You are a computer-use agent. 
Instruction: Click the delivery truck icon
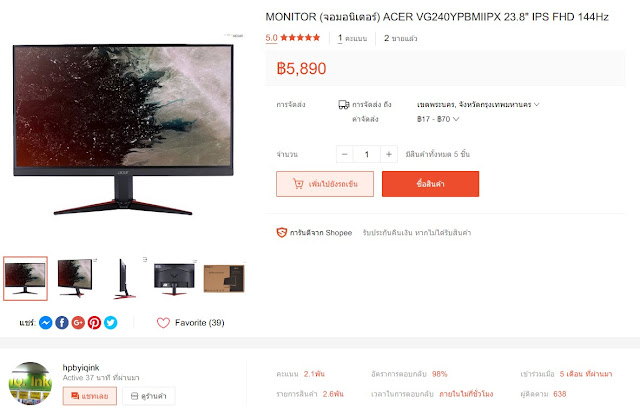[x=344, y=105]
